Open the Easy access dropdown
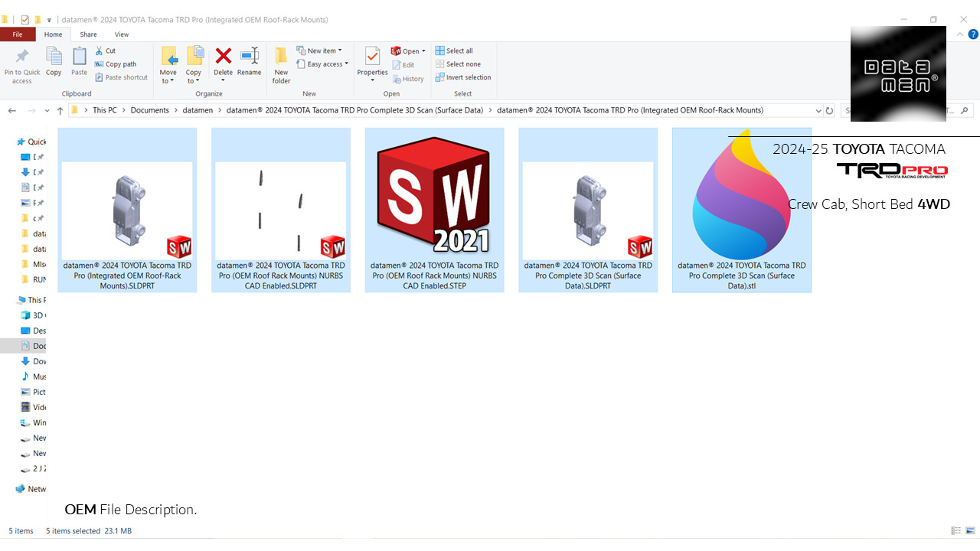The width and height of the screenshot is (980, 551). tap(322, 64)
